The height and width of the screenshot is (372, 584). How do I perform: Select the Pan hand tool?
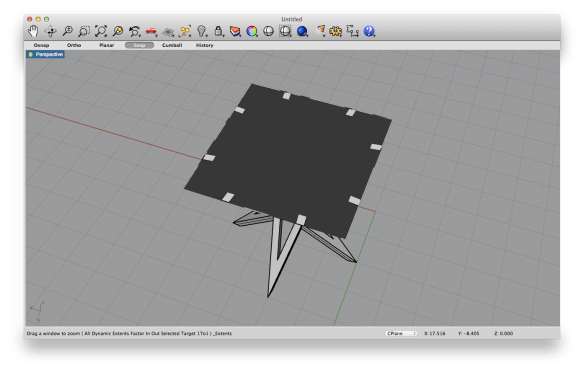33,31
